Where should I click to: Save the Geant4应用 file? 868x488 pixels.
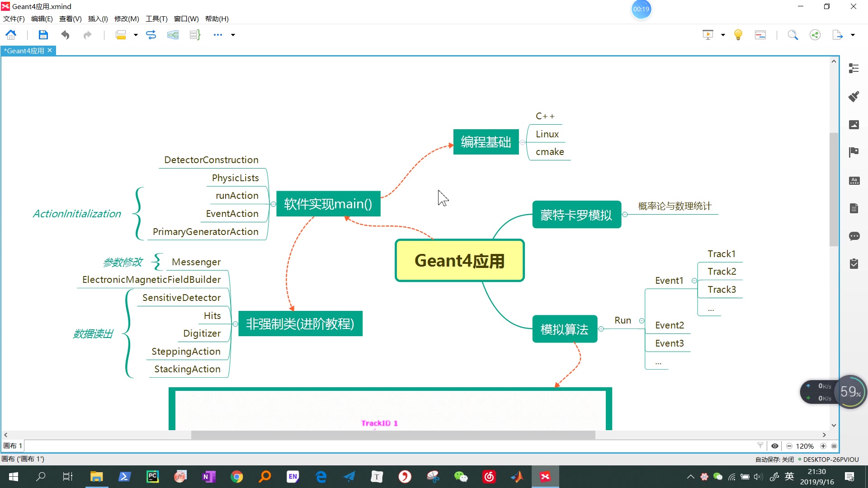tap(43, 34)
